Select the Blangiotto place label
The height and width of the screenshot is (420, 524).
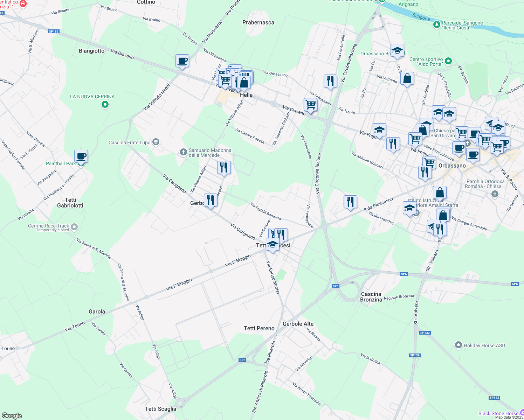click(x=92, y=51)
